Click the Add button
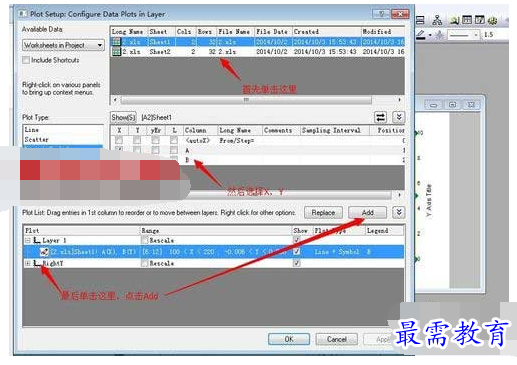 coord(367,213)
